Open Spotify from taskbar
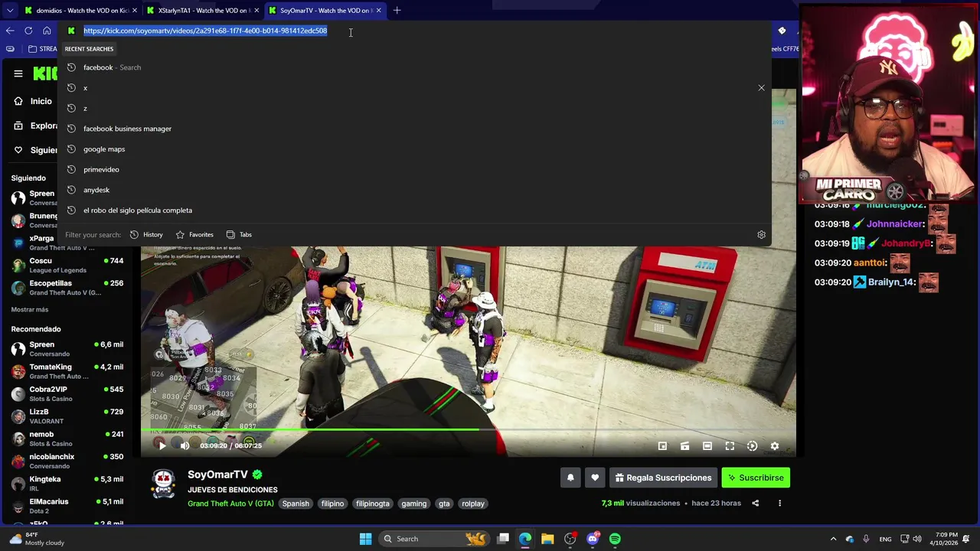980x551 pixels. tap(615, 539)
